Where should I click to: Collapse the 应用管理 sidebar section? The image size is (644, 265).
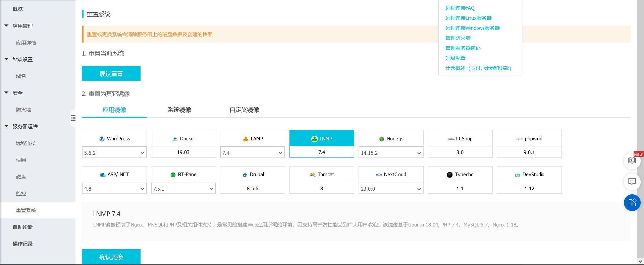(6, 26)
